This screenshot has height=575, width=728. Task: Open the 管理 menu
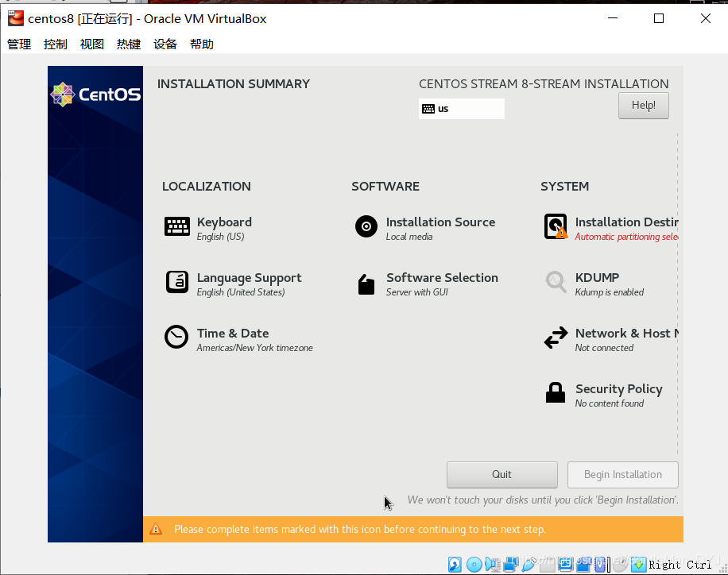point(19,44)
